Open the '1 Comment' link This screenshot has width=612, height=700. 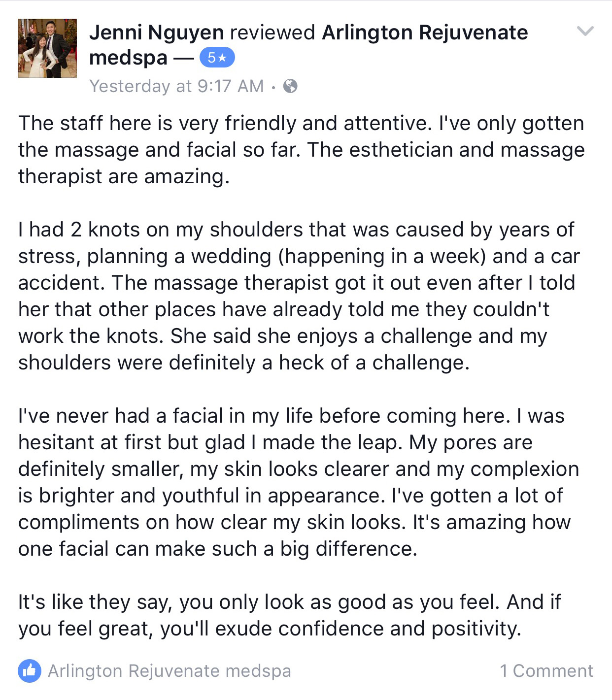(x=546, y=671)
